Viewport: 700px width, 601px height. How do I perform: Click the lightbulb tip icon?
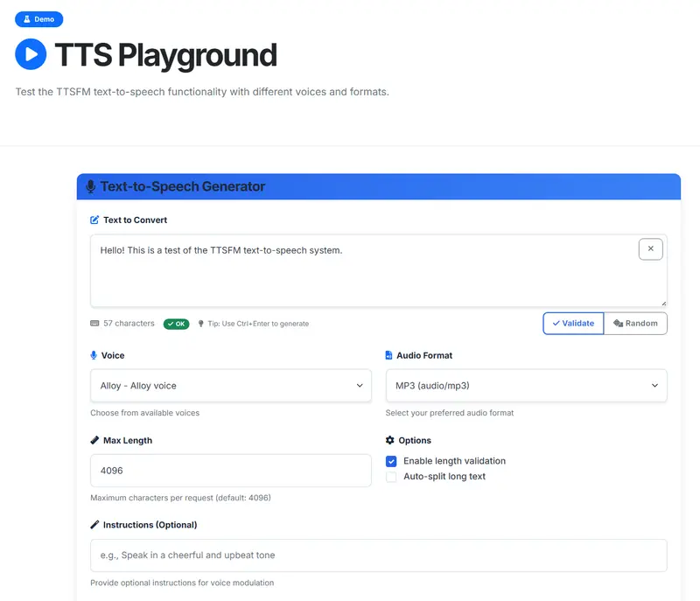click(201, 324)
